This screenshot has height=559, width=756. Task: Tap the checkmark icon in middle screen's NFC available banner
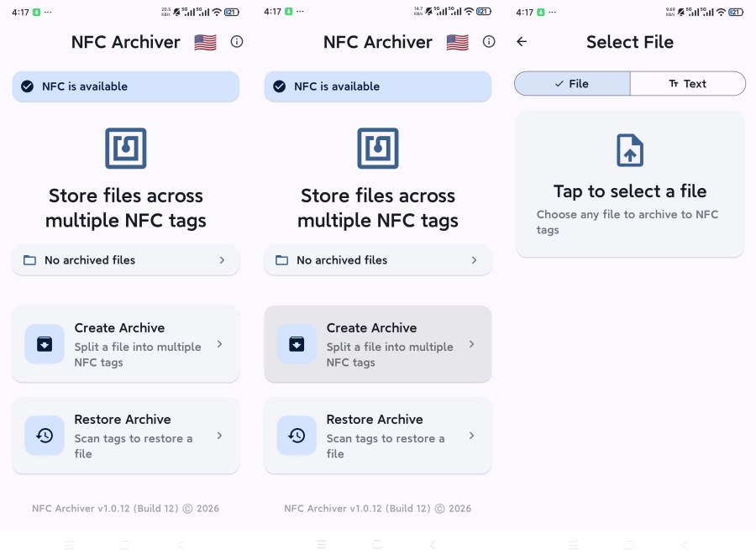(x=280, y=86)
